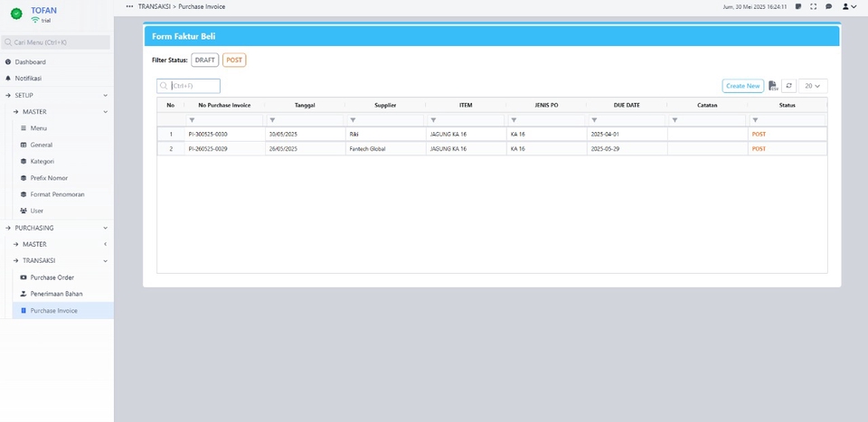Click invoice number PI-300525-0030
This screenshot has width=868, height=422.
click(x=208, y=135)
